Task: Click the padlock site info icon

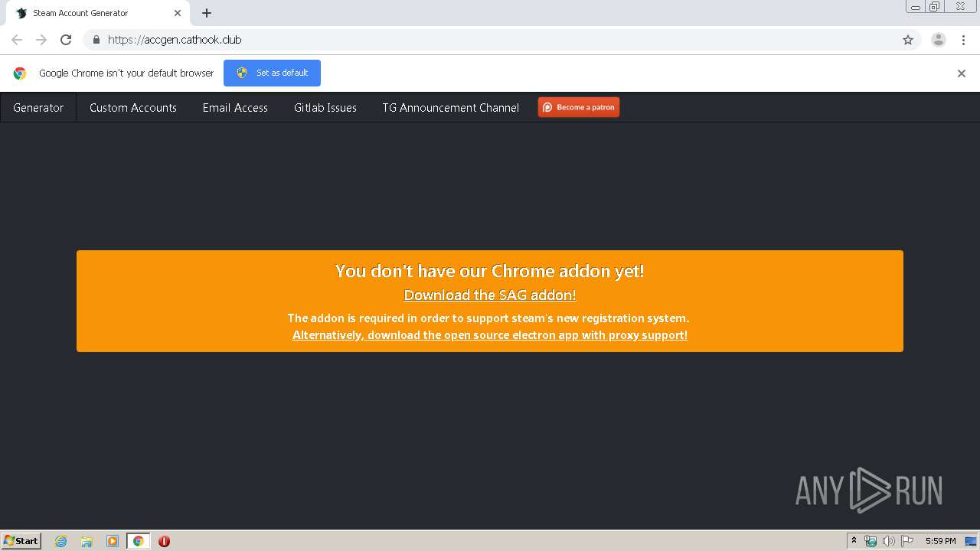Action: (96, 40)
